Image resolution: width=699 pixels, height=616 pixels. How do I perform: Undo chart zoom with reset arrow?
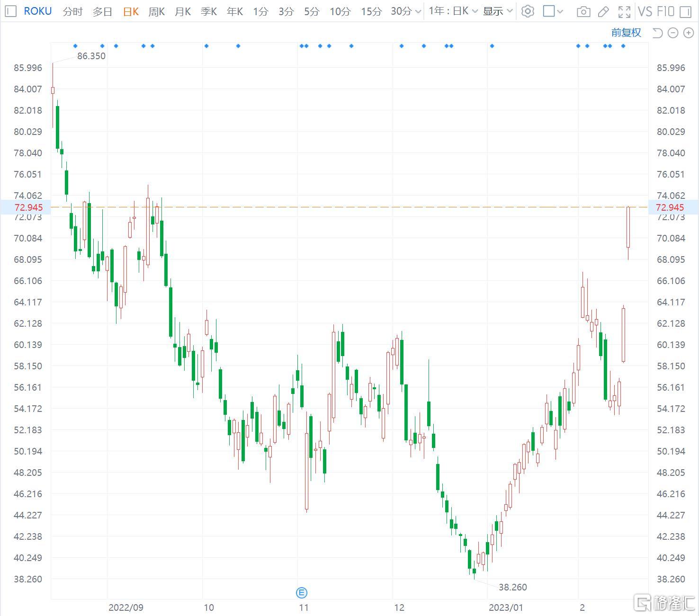(x=657, y=33)
